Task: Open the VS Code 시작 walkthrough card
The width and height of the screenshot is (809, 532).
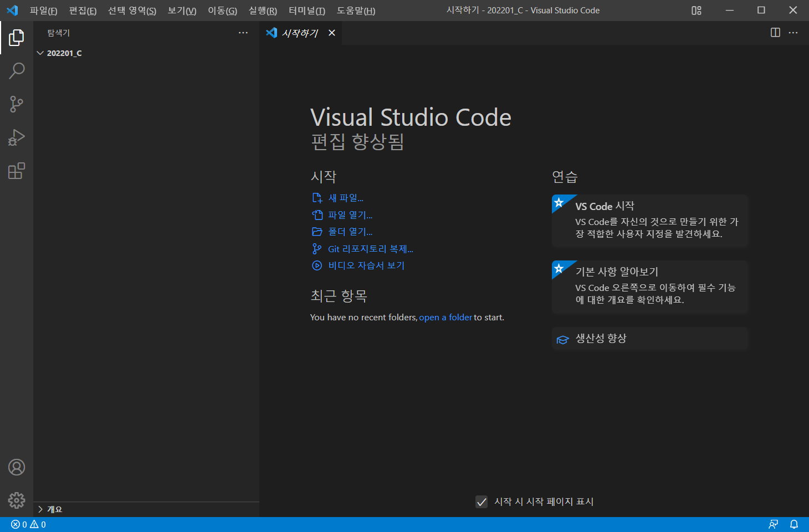Action: point(650,221)
